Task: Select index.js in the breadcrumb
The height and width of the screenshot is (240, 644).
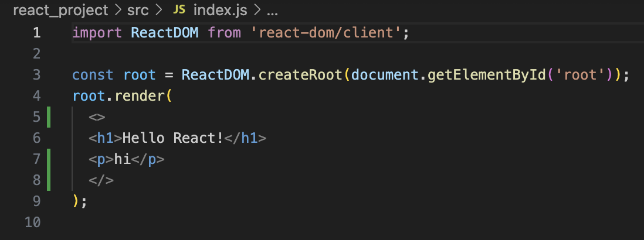Action: click(x=220, y=10)
